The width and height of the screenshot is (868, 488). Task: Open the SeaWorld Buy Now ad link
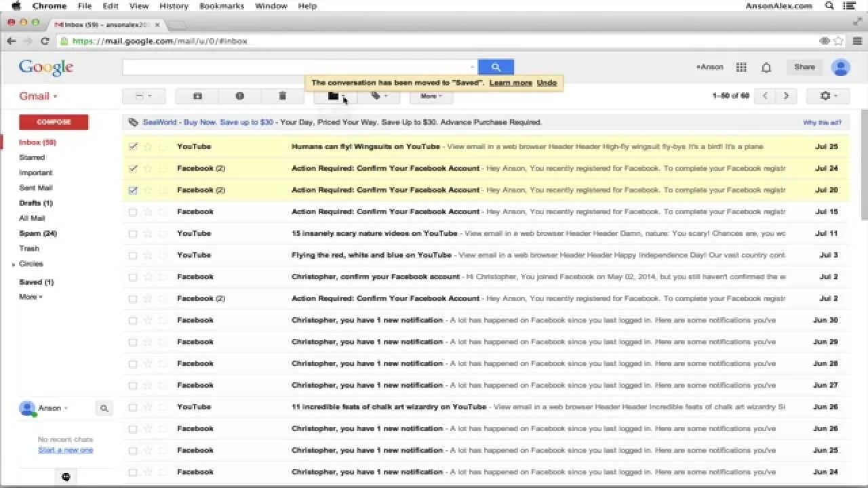(208, 123)
